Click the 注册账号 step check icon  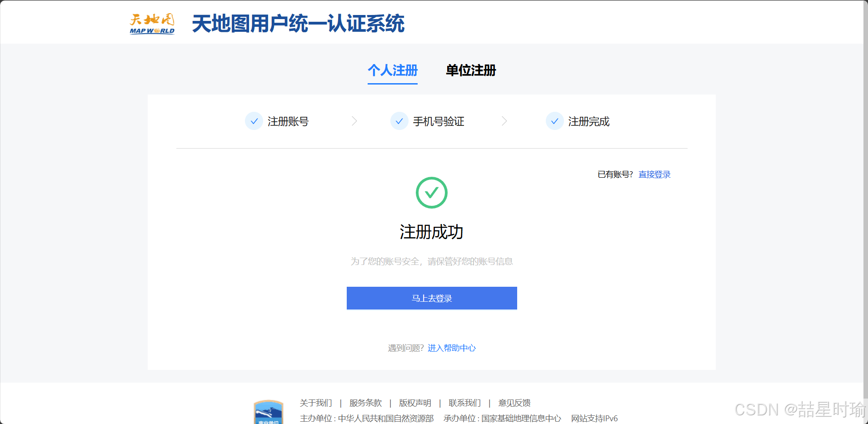(254, 121)
